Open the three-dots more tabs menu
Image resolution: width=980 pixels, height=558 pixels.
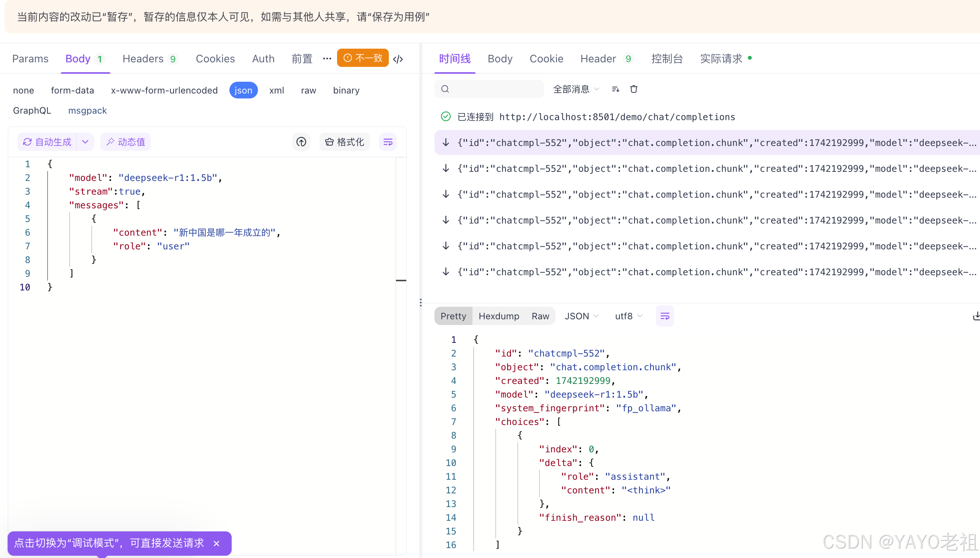(327, 59)
